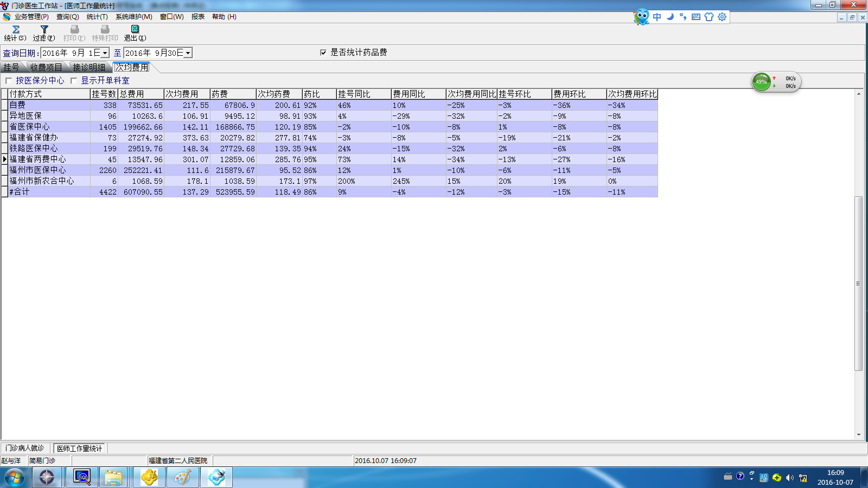Open IME settings gear icon

click(722, 17)
